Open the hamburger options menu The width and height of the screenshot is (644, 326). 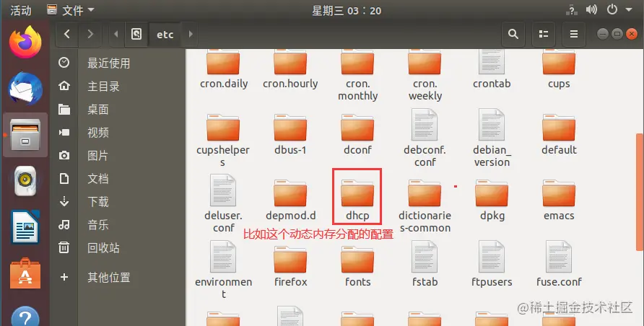point(574,34)
